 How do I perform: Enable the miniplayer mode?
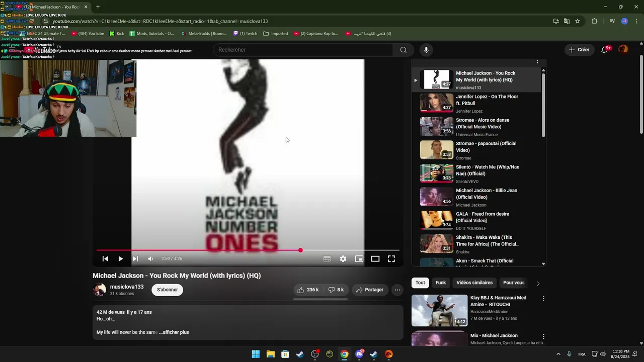tap(359, 259)
